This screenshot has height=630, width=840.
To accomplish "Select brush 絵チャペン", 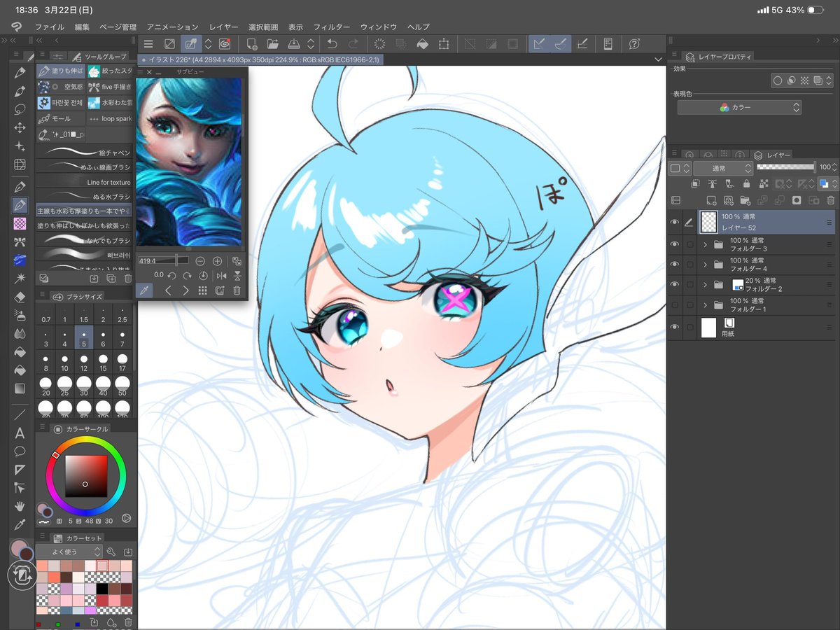I will coord(84,151).
